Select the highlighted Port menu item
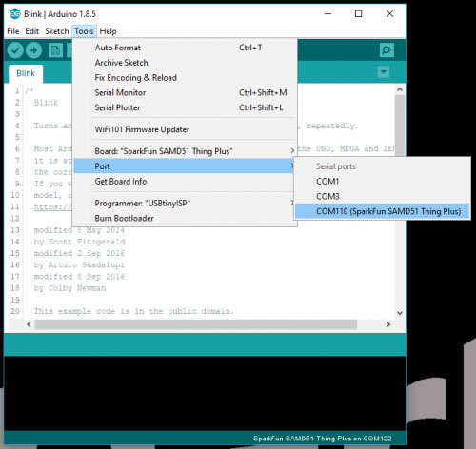Viewport: 476px width, 449px height. point(185,166)
